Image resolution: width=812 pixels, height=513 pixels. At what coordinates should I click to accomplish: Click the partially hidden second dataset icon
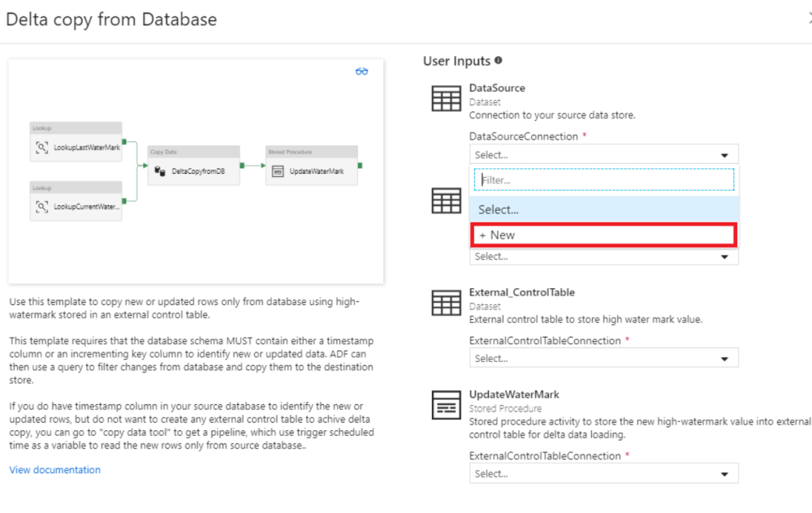(446, 200)
